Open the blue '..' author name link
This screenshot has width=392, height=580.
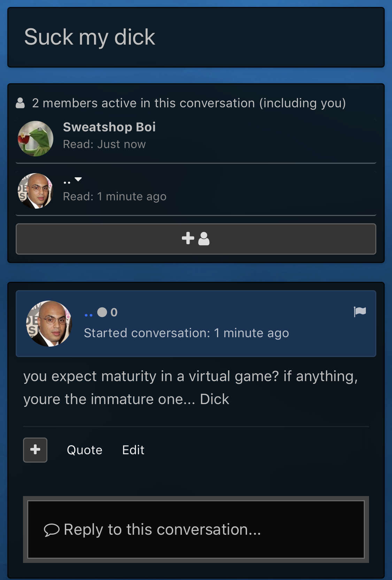[x=89, y=315]
